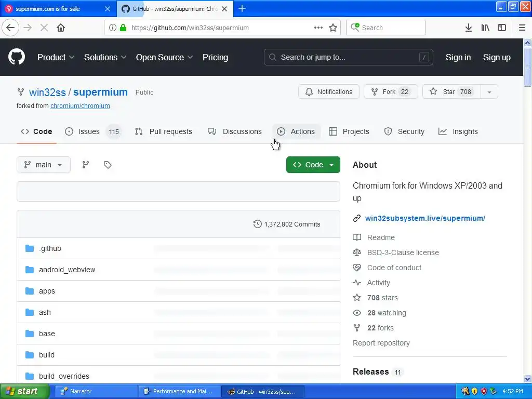
Task: Open the win32ss owner link
Action: (x=47, y=92)
